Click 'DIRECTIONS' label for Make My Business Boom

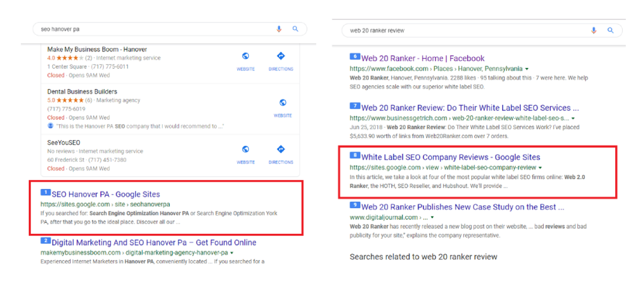point(281,69)
